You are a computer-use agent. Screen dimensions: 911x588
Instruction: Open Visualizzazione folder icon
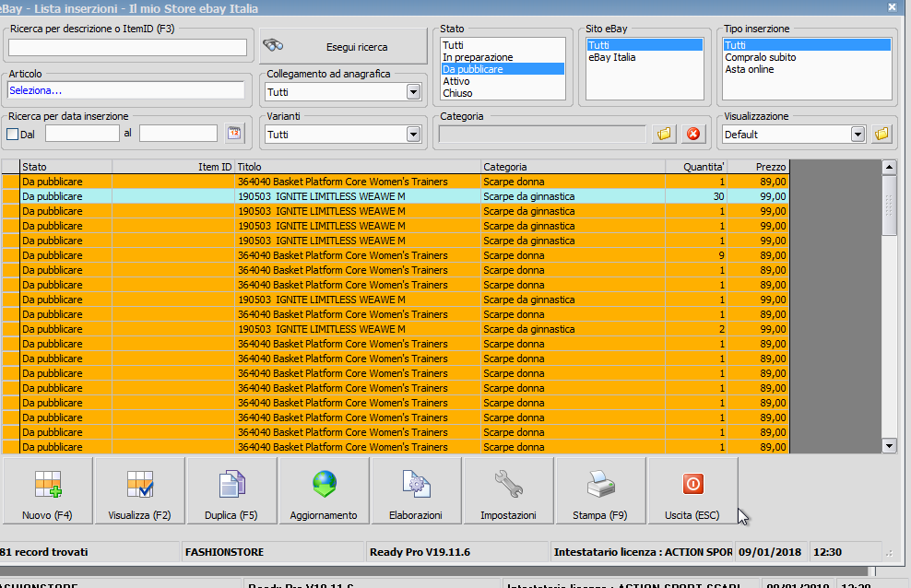coord(881,134)
